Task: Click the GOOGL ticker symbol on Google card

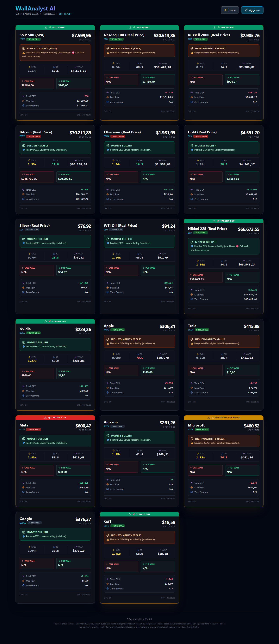Action: pyautogui.click(x=22, y=523)
